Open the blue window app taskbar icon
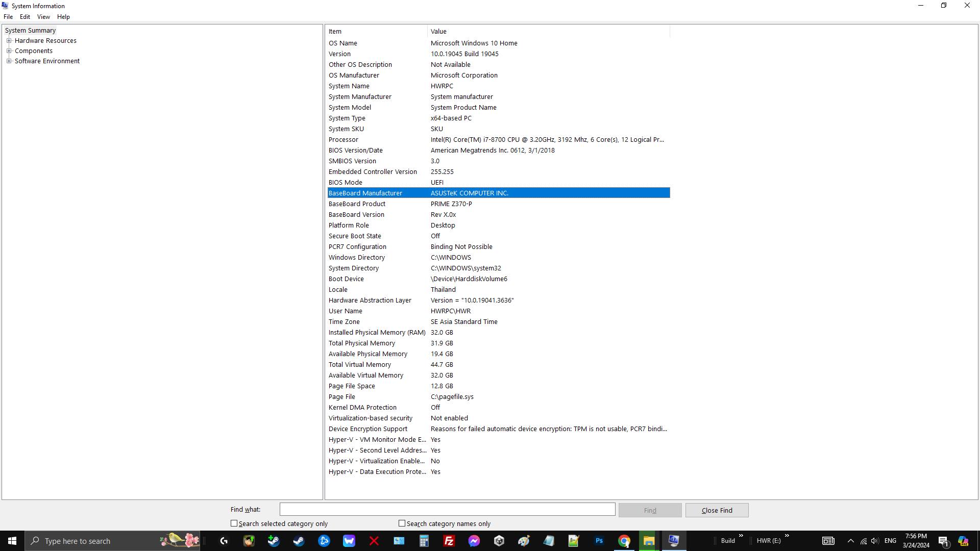The image size is (980, 551). [x=399, y=541]
